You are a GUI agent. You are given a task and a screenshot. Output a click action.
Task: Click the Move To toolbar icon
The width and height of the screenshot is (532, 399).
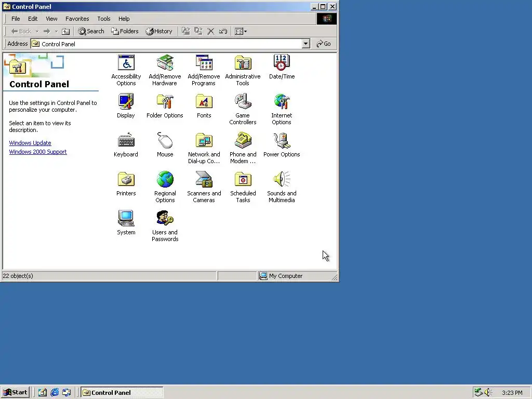pos(185,31)
